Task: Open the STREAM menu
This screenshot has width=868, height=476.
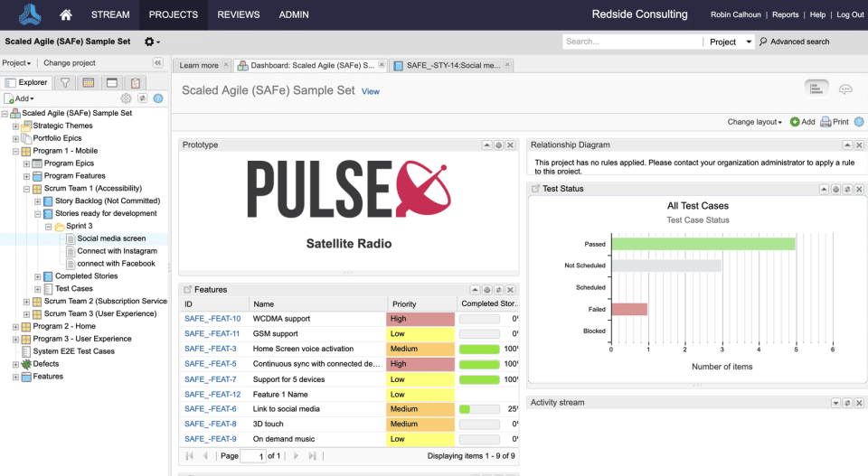Action: coord(110,15)
